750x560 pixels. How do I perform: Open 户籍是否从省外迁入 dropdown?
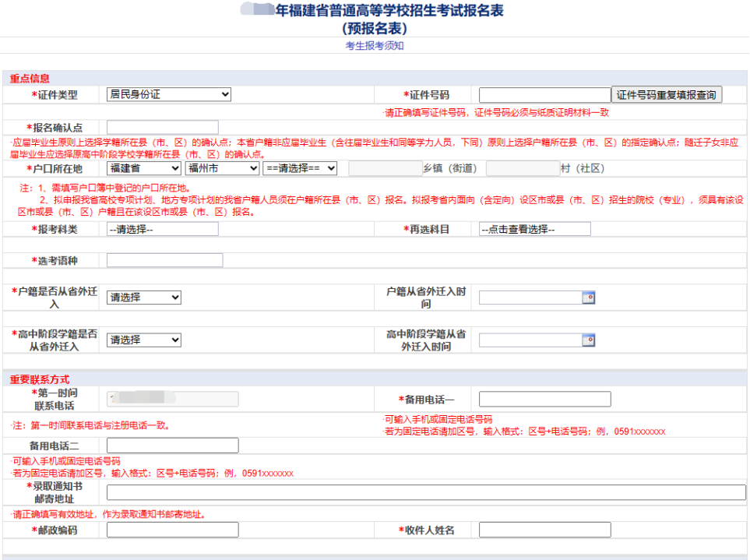[x=143, y=298]
